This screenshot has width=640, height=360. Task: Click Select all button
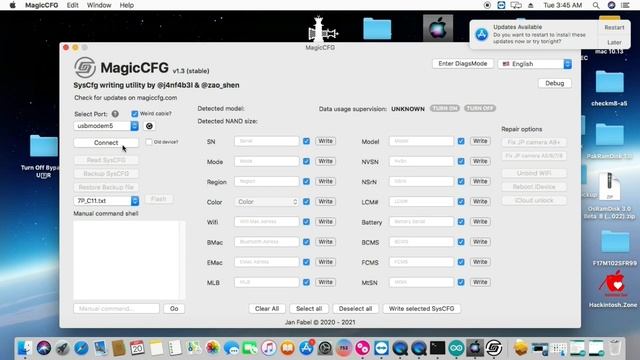pos(309,309)
